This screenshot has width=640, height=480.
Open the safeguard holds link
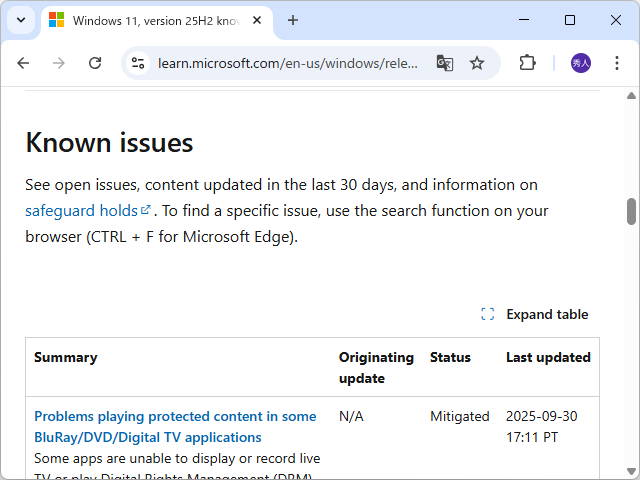88,211
